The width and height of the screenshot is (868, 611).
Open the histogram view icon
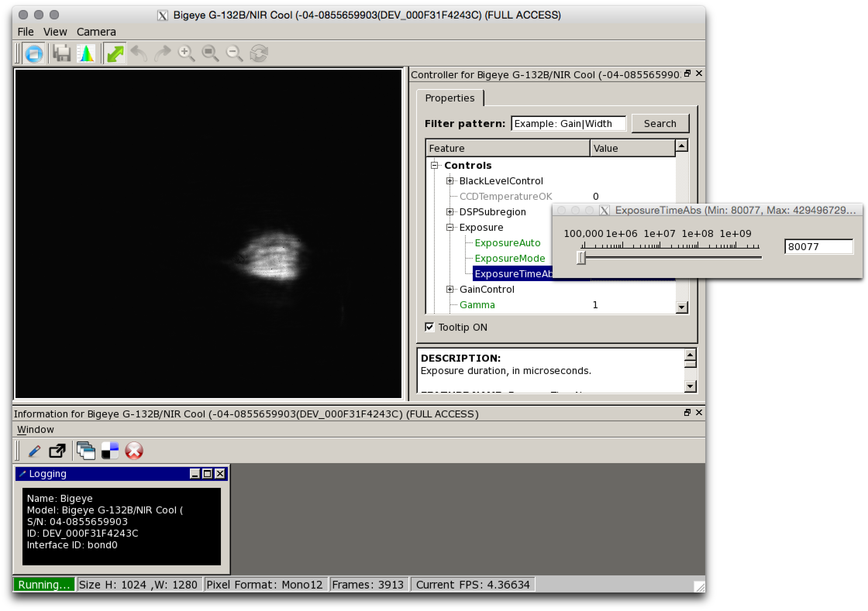[86, 53]
